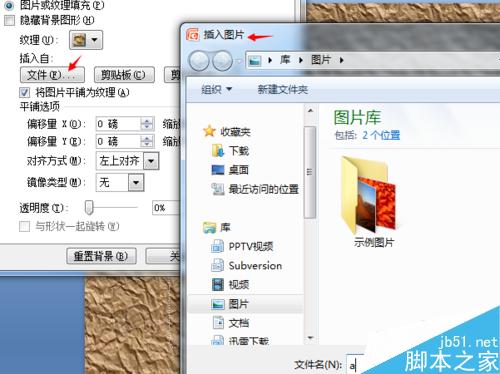Select 迅雷下载 library in the navigation pane
The image size is (500, 374).
249,341
